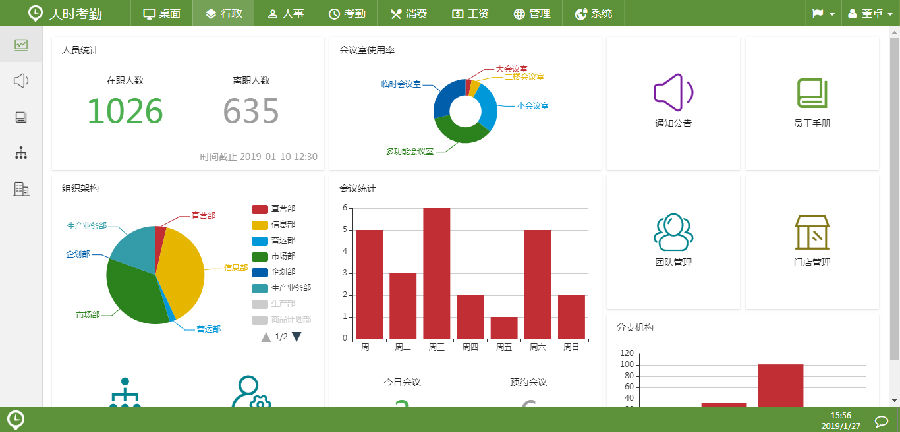Select the dashboard chart icon in sidebar
Image resolution: width=900 pixels, height=432 pixels.
tap(21, 45)
